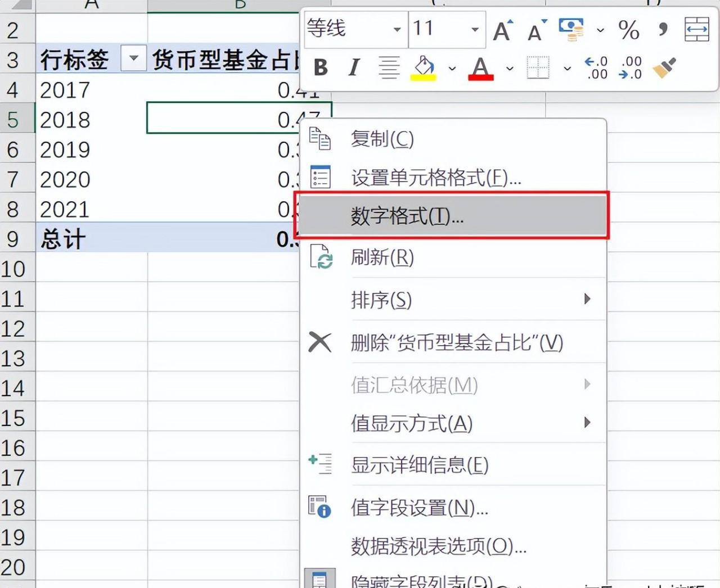Click the format cells icon in menu
This screenshot has height=588, width=720.
pos(320,177)
